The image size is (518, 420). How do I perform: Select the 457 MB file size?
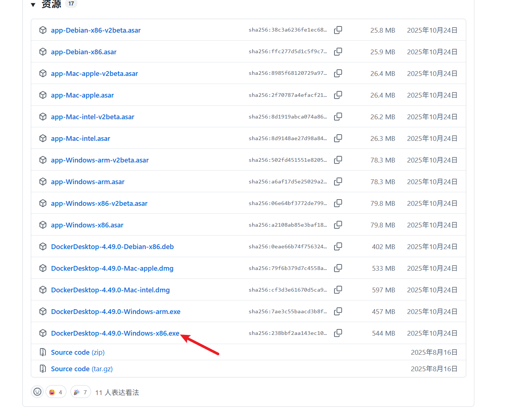pos(384,312)
